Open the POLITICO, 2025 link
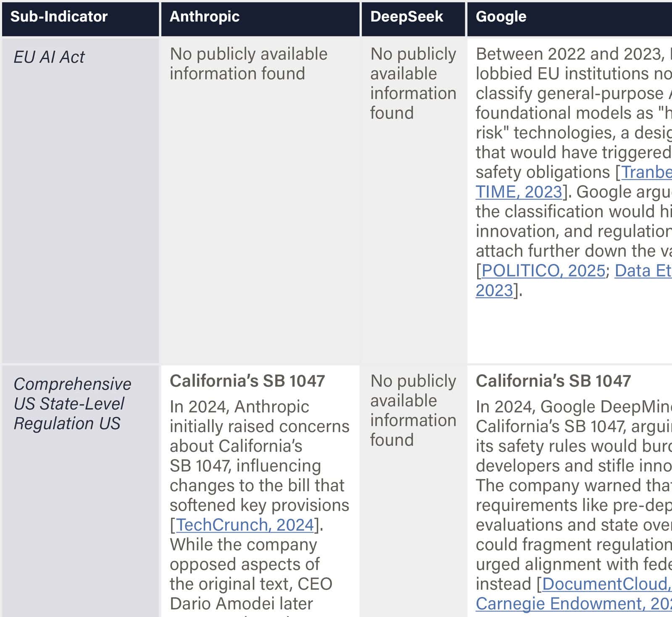The width and height of the screenshot is (672, 617). tap(543, 271)
